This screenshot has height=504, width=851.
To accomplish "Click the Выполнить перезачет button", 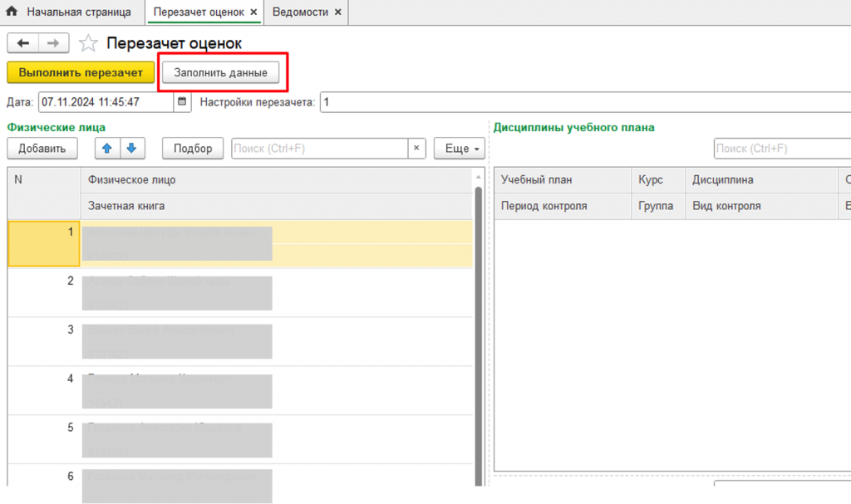I will [81, 72].
